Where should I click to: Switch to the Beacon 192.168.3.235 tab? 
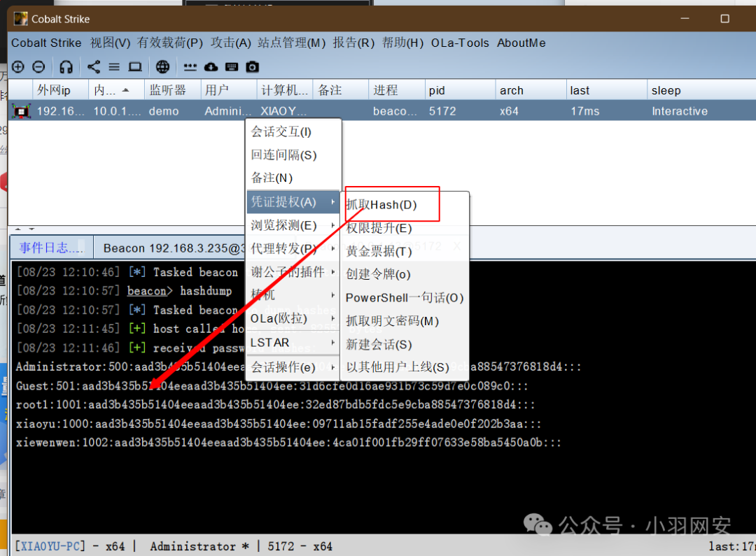click(x=170, y=248)
